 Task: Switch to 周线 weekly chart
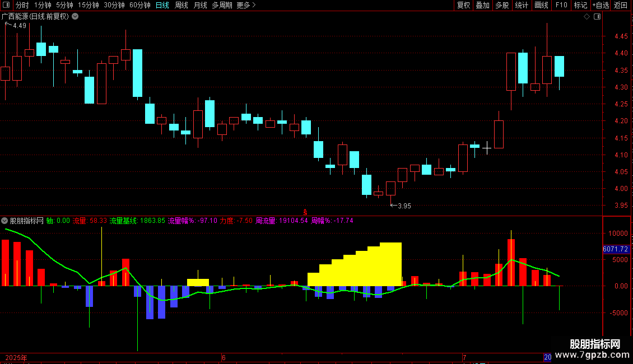[181, 5]
